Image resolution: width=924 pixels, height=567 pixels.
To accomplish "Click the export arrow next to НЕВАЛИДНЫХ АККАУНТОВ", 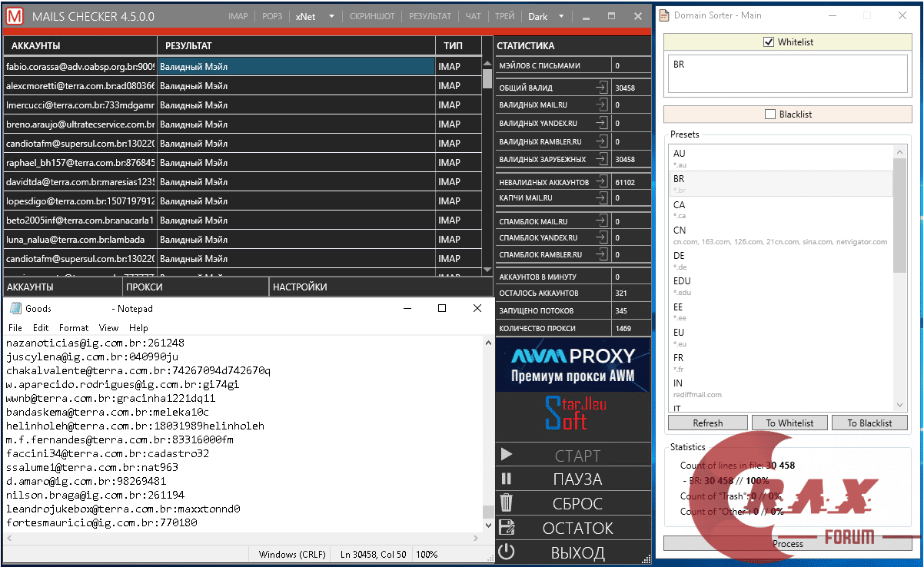I will (601, 182).
